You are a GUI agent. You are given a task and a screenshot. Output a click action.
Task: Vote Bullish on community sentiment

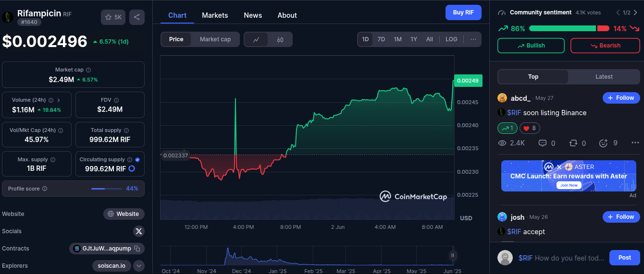click(531, 46)
